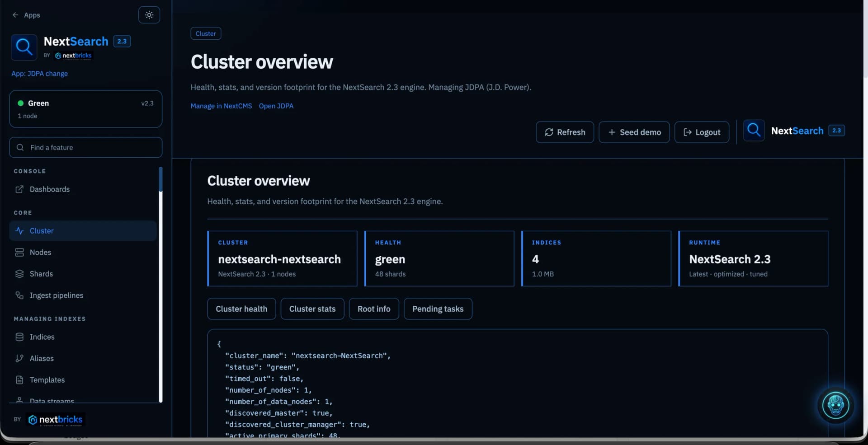Click the refresh arrows icon in the Refresh button
This screenshot has width=868, height=445.
[x=549, y=132]
